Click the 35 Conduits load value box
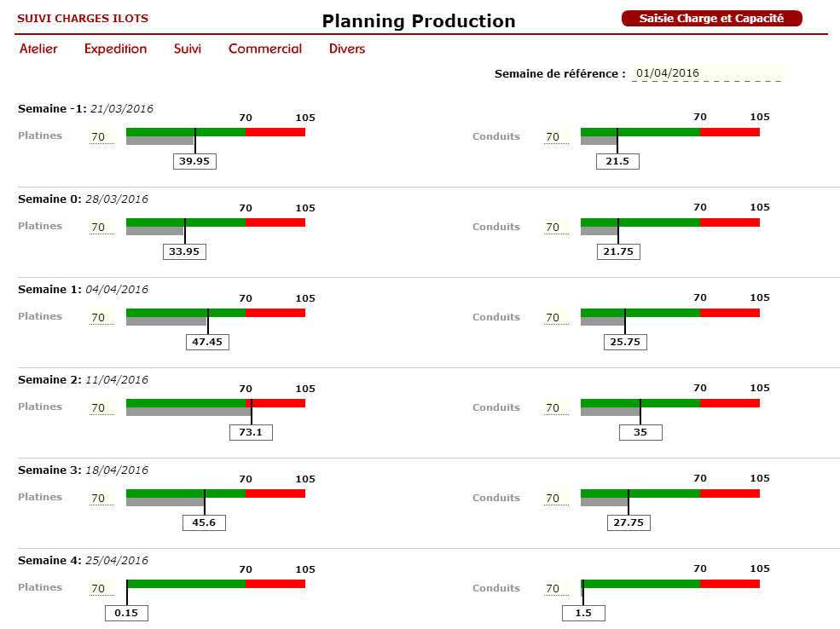The image size is (840, 629). point(640,432)
